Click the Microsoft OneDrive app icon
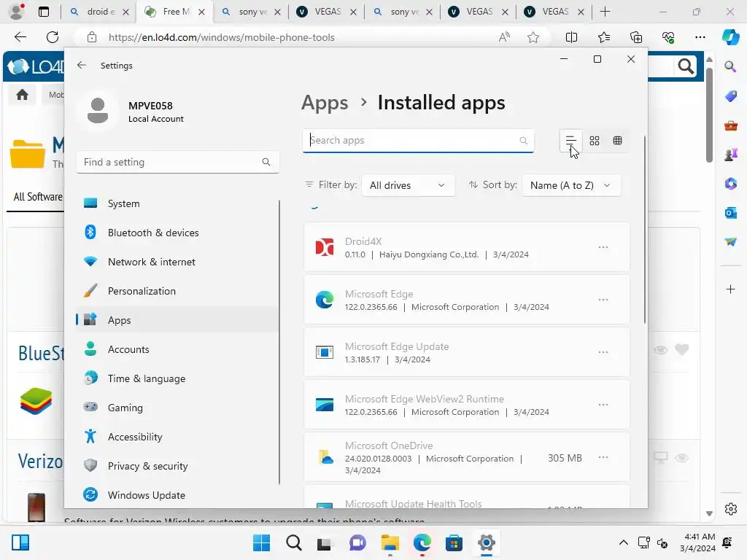This screenshot has width=747, height=560. [325, 457]
